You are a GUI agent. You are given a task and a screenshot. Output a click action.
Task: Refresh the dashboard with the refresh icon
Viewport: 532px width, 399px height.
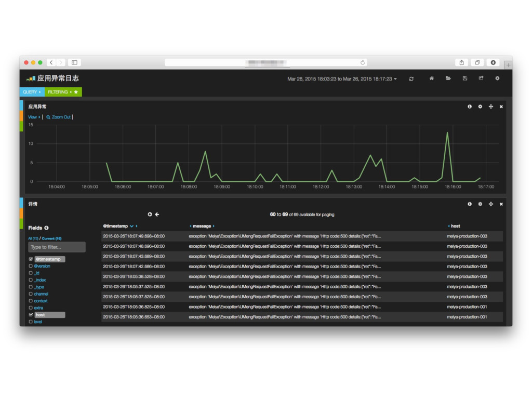click(411, 79)
